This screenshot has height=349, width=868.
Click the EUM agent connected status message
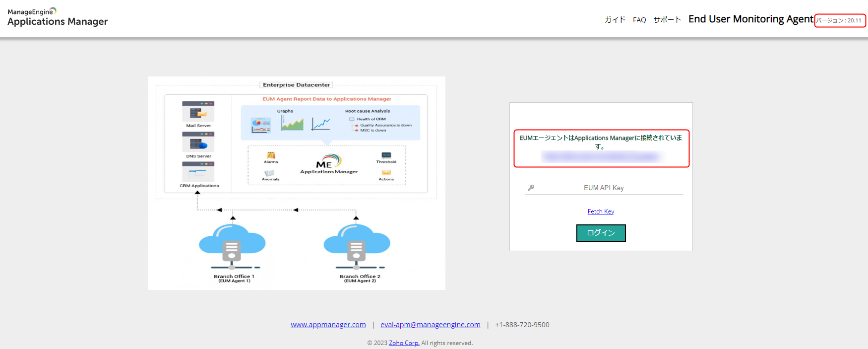click(x=601, y=142)
